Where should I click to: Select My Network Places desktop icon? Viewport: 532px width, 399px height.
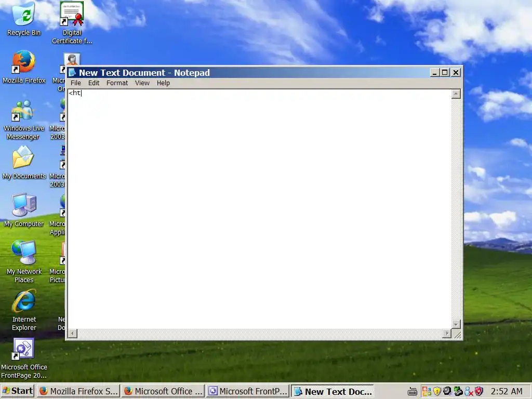(x=24, y=262)
